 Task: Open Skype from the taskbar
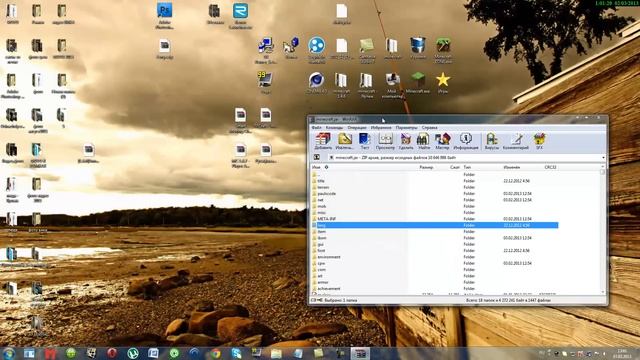(236, 353)
